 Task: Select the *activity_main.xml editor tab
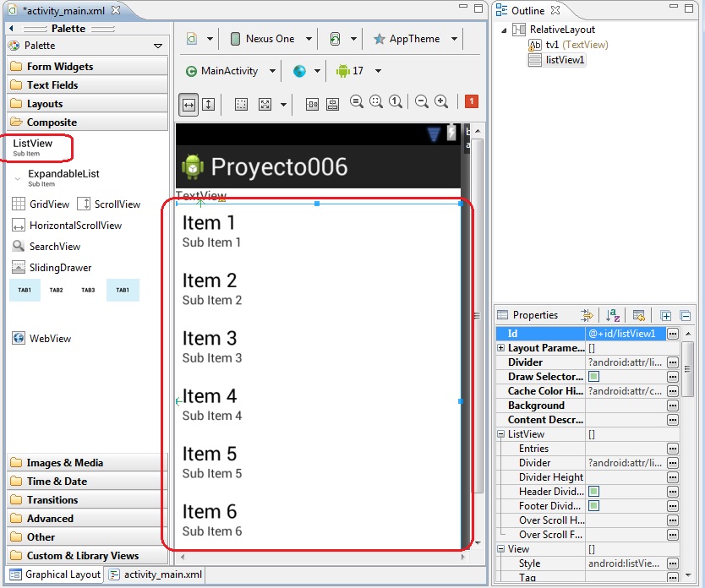(64, 11)
